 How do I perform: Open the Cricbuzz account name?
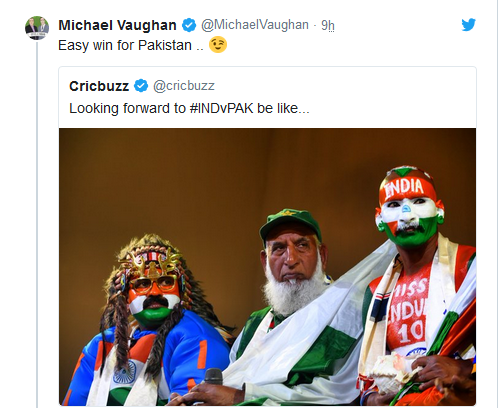coord(99,86)
